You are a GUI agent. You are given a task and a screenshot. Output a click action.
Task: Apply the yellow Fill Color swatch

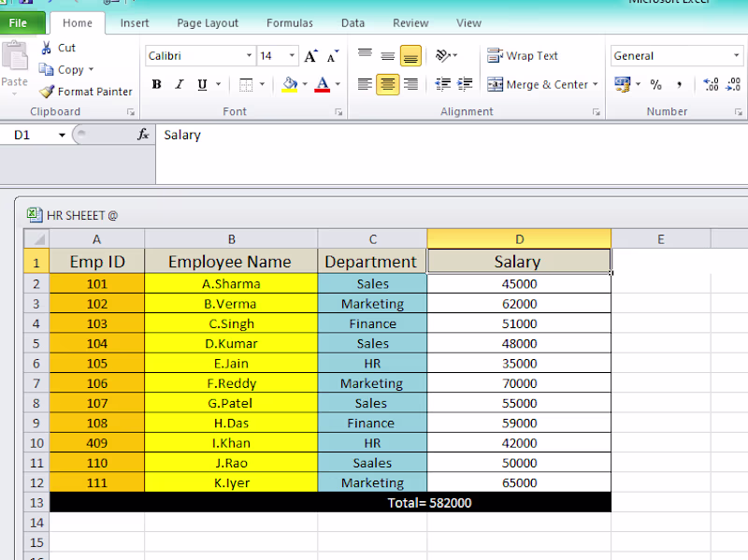click(x=290, y=84)
